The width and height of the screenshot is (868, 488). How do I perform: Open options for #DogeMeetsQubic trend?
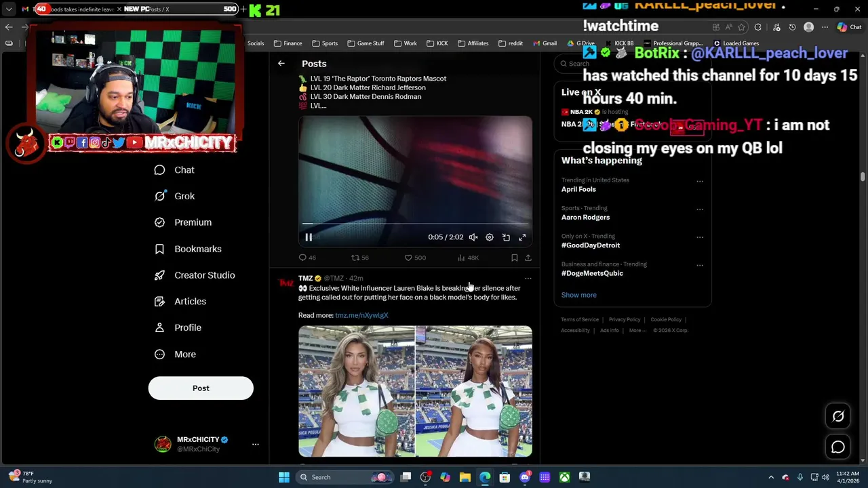[700, 265]
